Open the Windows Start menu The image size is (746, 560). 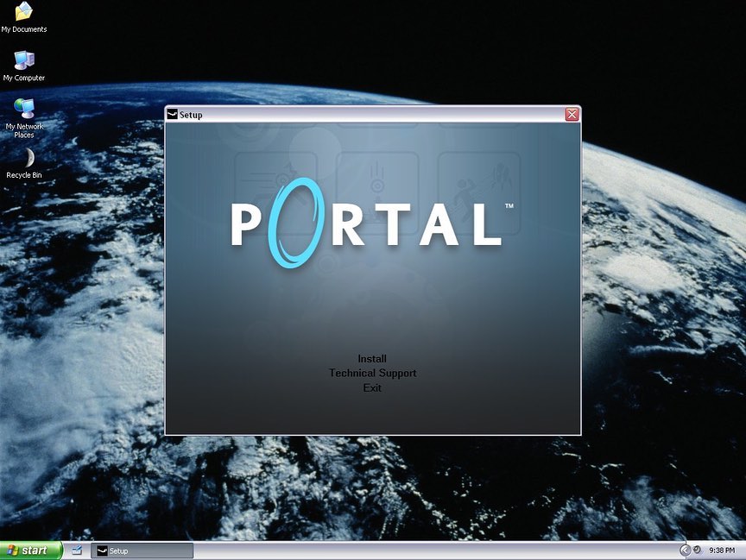31,551
